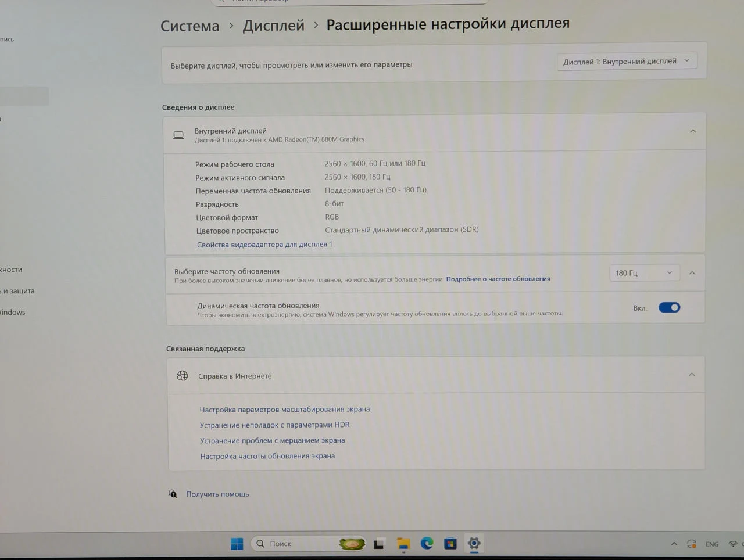Click Поддерживается (50 - 180 Гц) value

[375, 190]
